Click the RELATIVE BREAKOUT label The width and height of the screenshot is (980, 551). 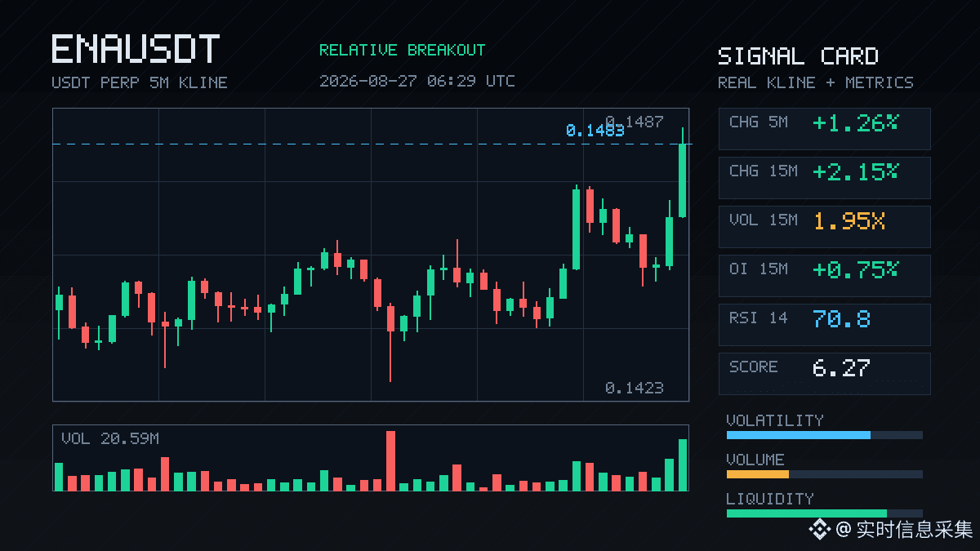402,51
